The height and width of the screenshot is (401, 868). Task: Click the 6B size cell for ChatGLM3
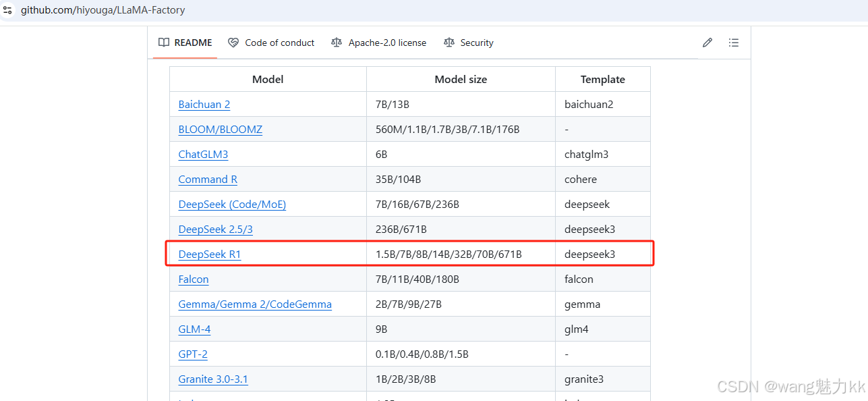click(461, 155)
